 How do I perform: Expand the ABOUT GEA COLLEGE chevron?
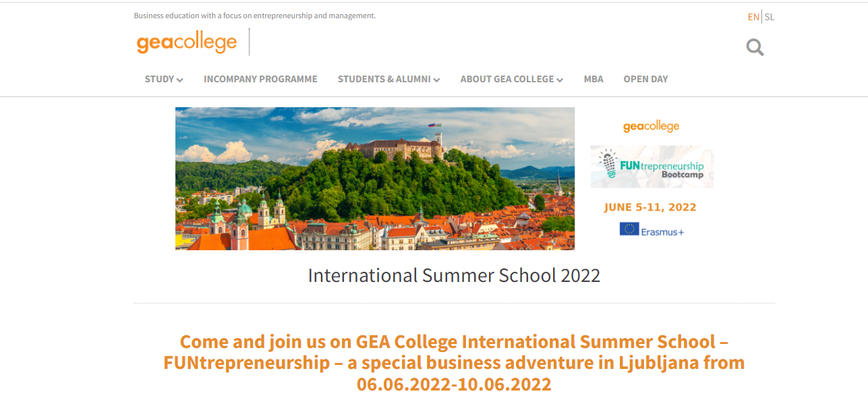(560, 80)
